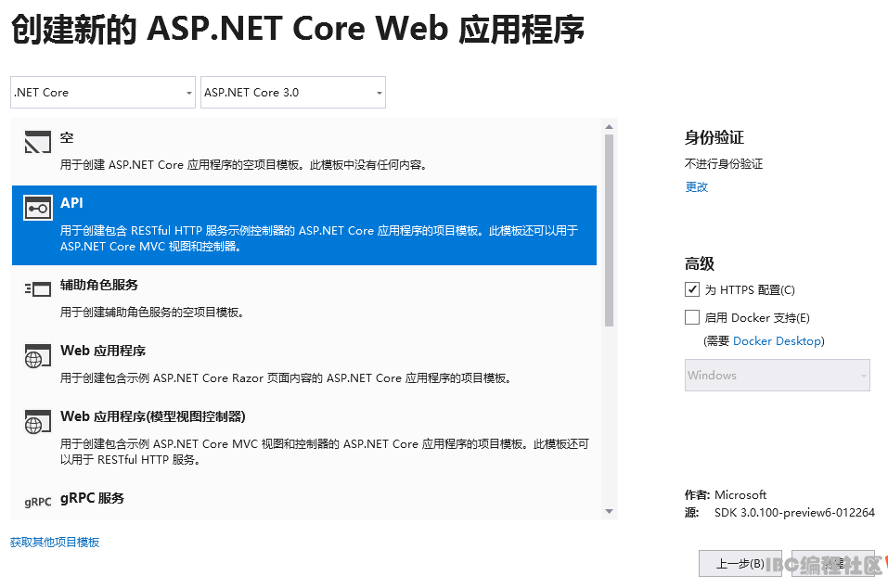Toggle the 为 HTTPS 配置 checkbox
The image size is (888, 588).
point(692,289)
